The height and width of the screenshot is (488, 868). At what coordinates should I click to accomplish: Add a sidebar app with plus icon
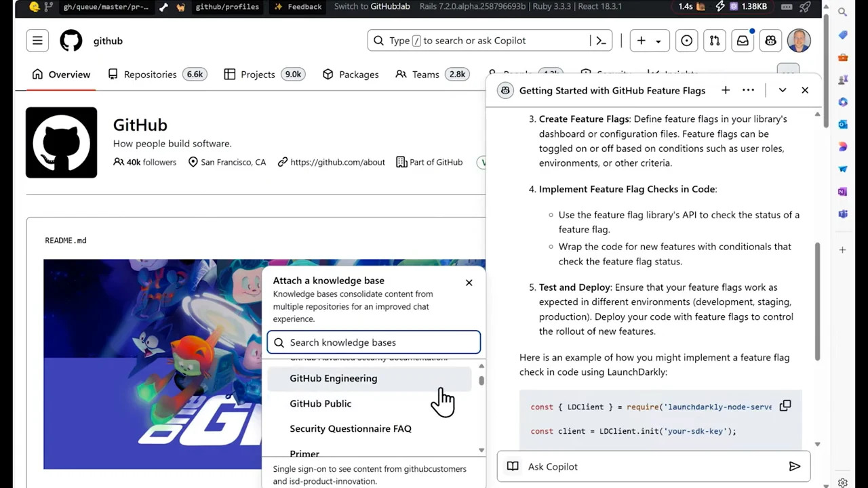coord(843,250)
